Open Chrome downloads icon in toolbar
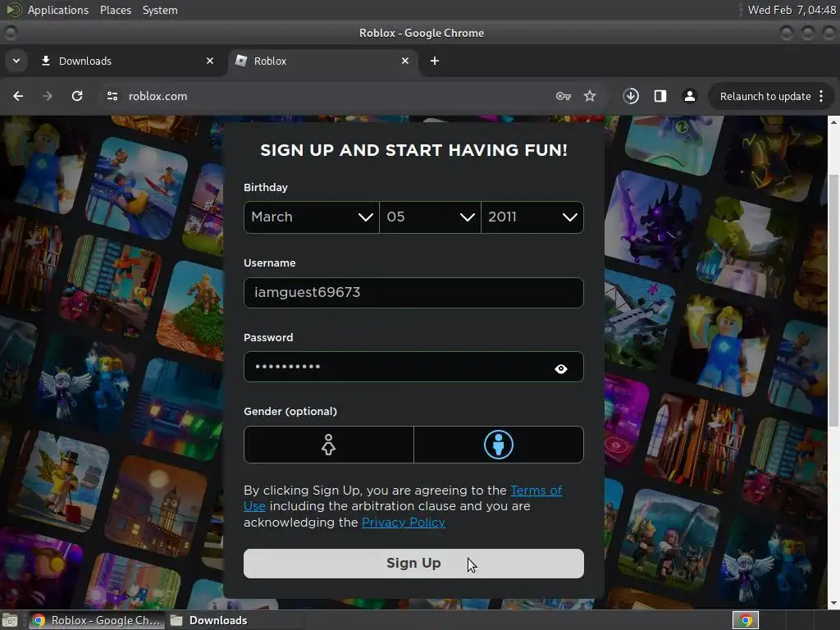Viewport: 840px width, 630px height. [x=631, y=96]
